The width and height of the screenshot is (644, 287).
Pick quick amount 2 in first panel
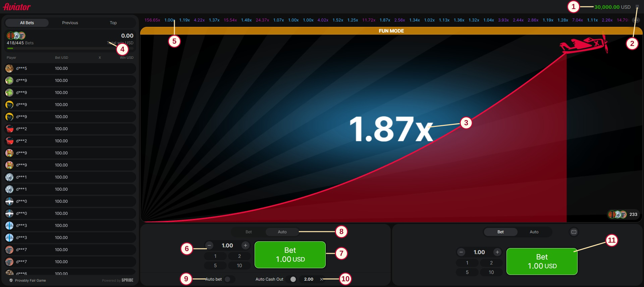tap(239, 256)
